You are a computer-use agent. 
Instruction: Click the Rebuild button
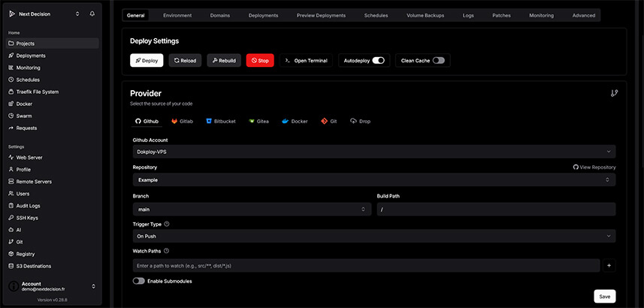click(224, 60)
